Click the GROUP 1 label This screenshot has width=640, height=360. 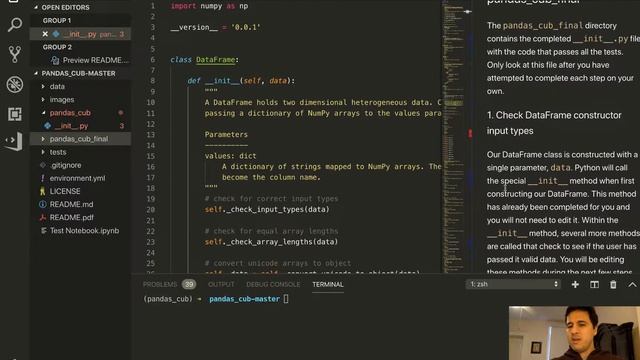pos(57,20)
